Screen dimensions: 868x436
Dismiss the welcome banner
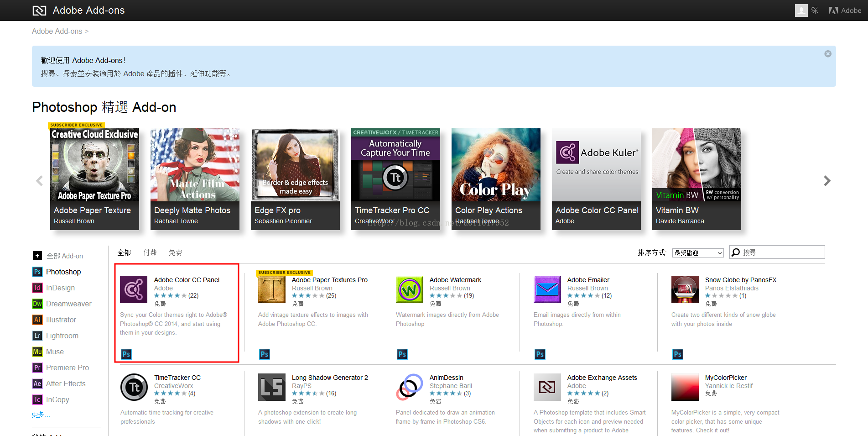[828, 54]
